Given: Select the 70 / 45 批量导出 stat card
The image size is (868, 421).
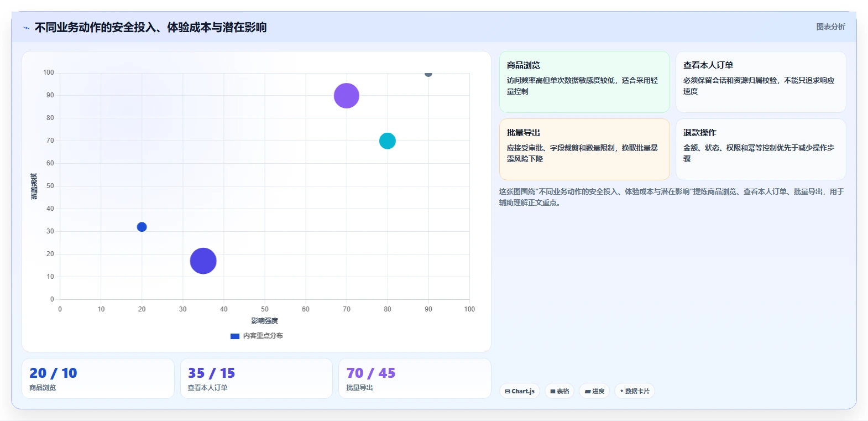Looking at the screenshot, I should [x=415, y=378].
